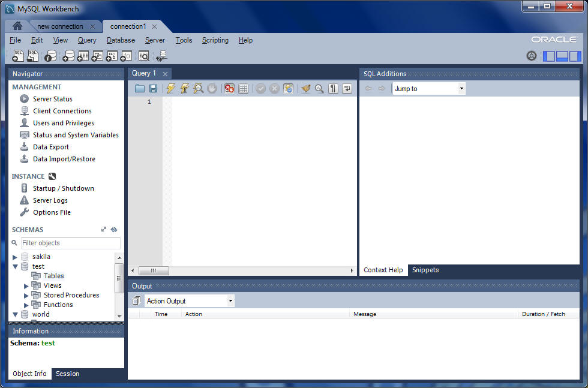Image resolution: width=588 pixels, height=388 pixels.
Task: Open the Scripting menu
Action: click(x=215, y=40)
